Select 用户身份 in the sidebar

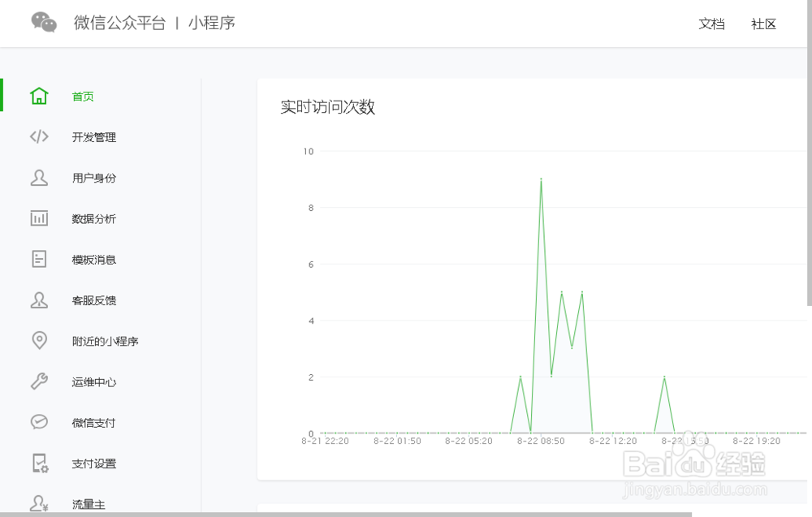93,178
